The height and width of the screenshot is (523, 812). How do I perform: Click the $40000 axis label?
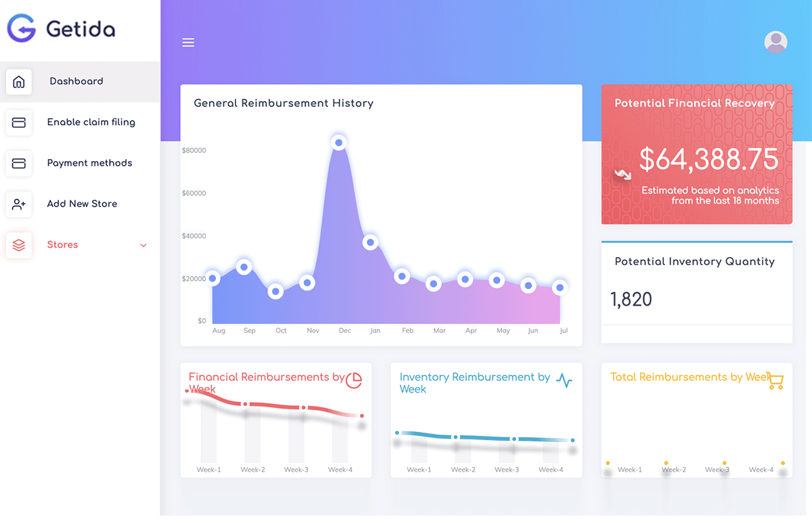[x=194, y=236]
